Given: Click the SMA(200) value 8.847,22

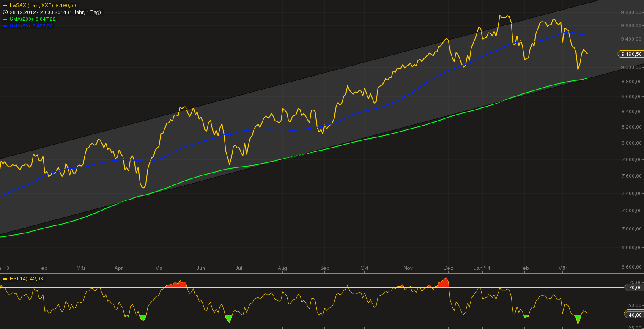Looking at the screenshot, I should [46, 19].
